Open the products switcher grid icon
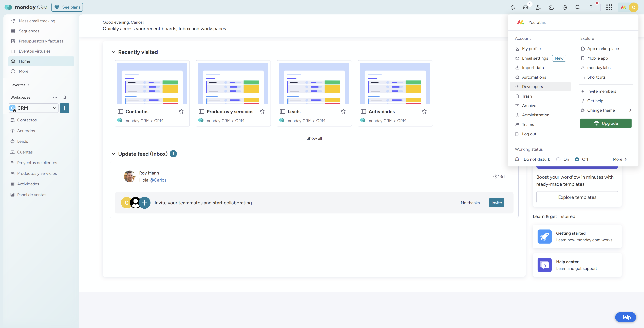This screenshot has height=328, width=644. point(609,7)
